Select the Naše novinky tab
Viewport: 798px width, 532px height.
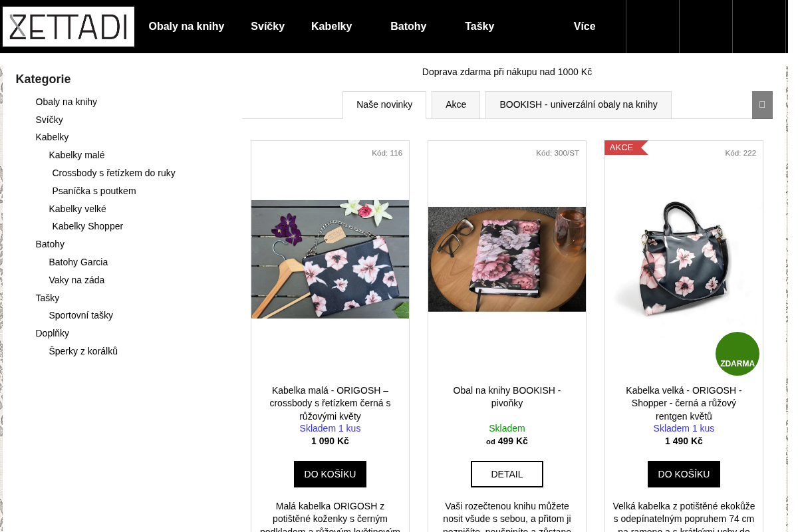click(384, 105)
